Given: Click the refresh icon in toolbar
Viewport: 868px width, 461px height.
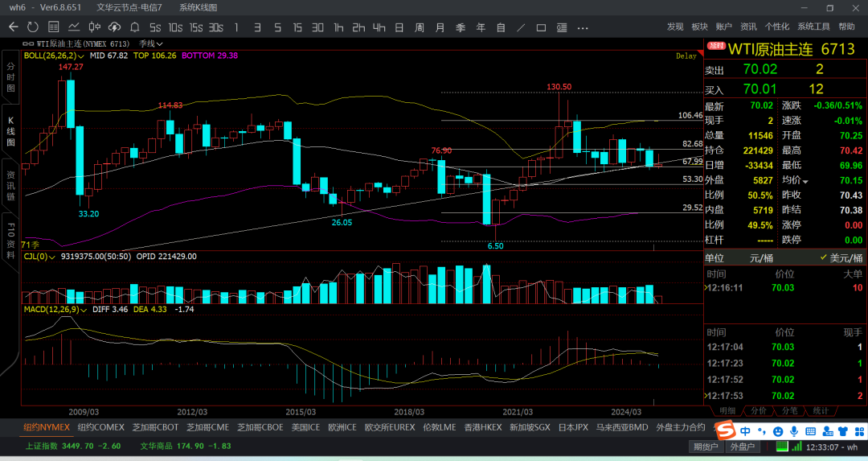Looking at the screenshot, I should [x=33, y=27].
